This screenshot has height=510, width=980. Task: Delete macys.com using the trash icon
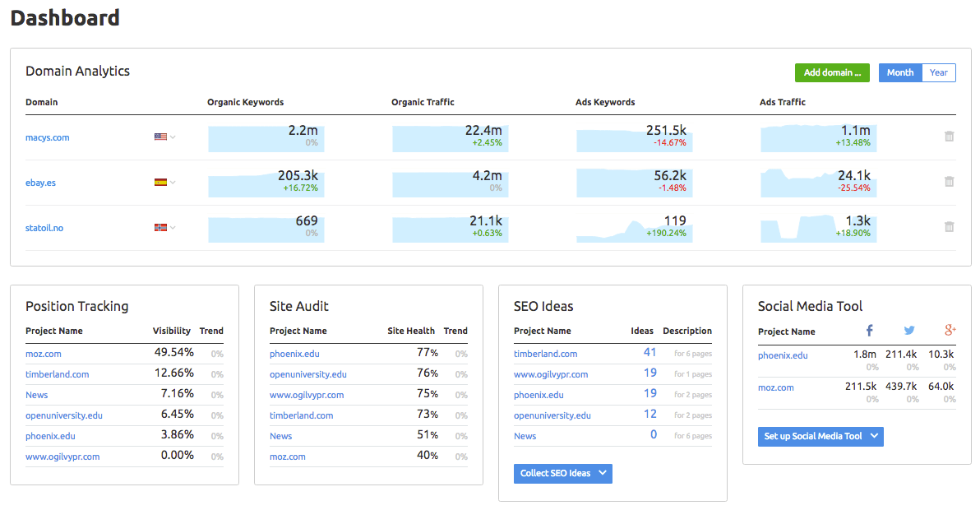[949, 137]
